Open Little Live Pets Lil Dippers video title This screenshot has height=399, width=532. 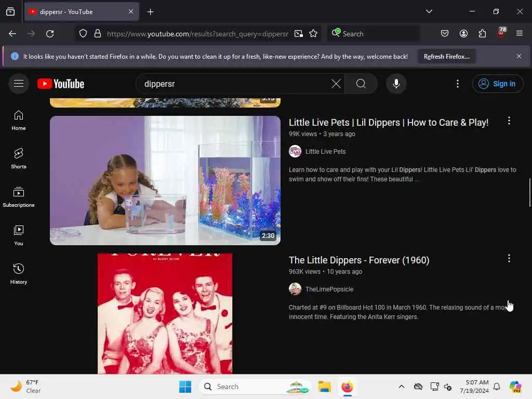click(x=389, y=123)
